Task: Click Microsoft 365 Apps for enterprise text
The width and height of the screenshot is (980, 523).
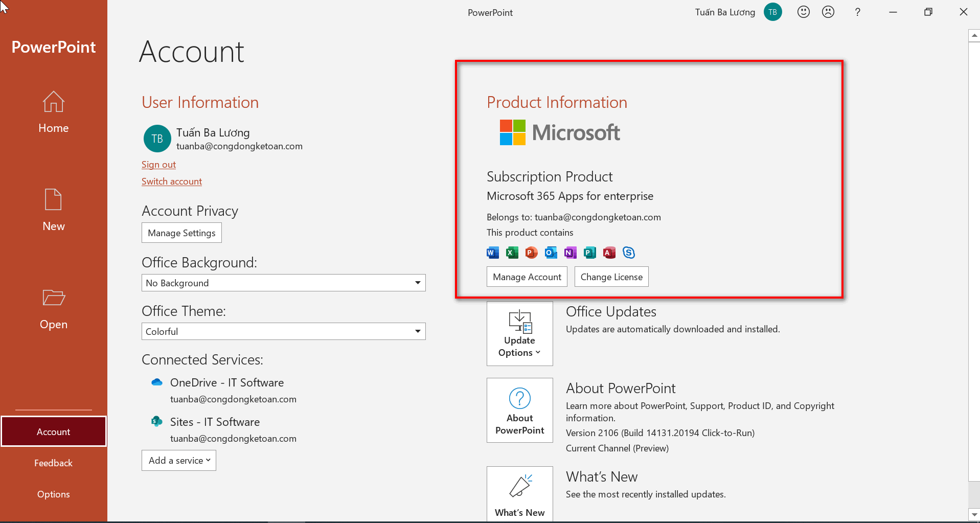Action: 570,196
